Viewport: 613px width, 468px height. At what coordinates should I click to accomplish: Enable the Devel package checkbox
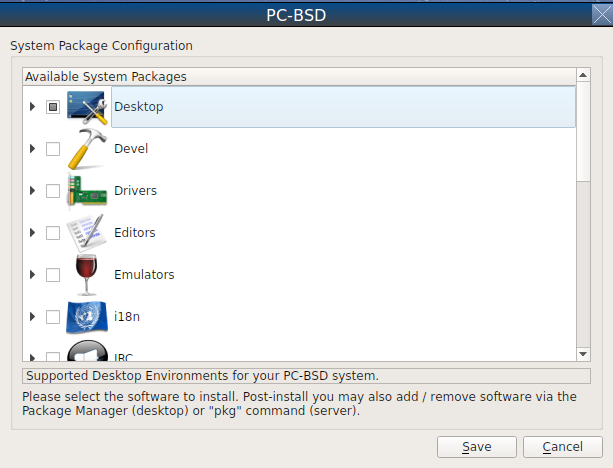(53, 149)
